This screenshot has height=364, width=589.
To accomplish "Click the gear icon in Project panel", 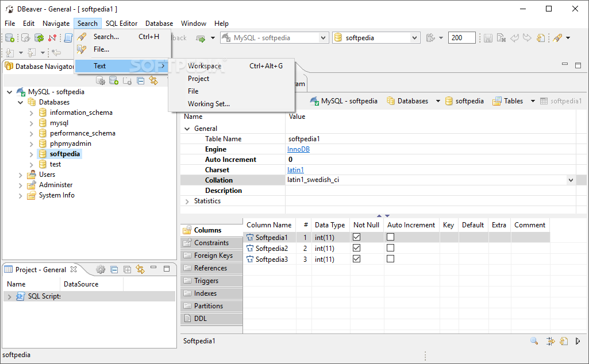I will point(101,269).
